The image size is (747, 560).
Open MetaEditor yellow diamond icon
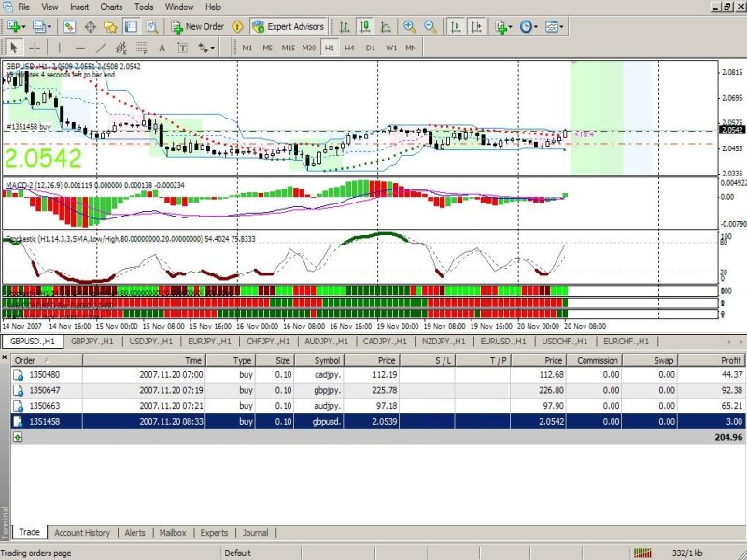[x=237, y=27]
